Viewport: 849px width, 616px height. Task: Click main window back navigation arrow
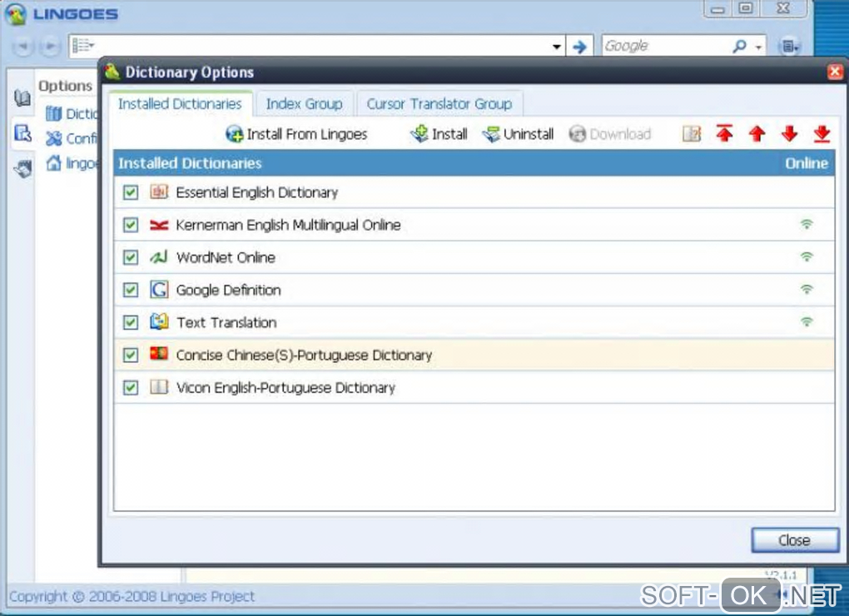pyautogui.click(x=22, y=46)
